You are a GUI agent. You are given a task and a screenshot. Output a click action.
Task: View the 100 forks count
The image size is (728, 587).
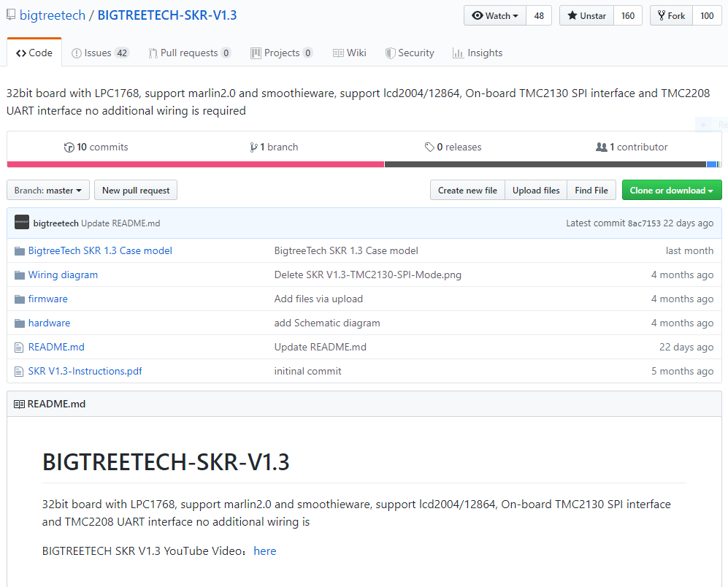pyautogui.click(x=707, y=16)
